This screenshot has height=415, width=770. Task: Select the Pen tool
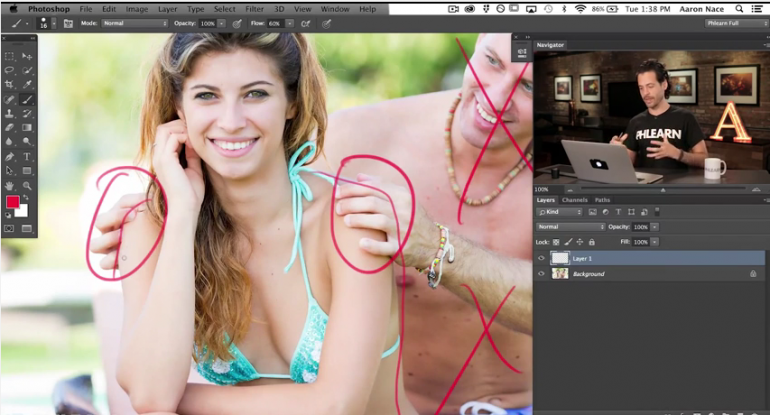(x=10, y=157)
